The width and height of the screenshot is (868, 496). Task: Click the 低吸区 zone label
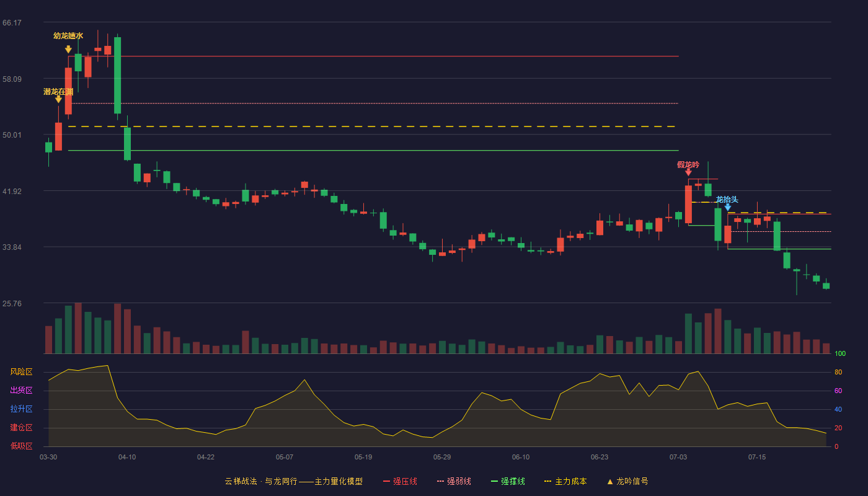(21, 446)
